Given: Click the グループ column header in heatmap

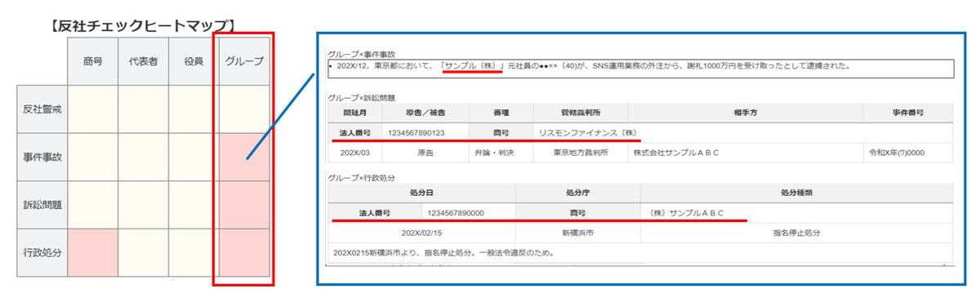Looking at the screenshot, I should point(244,61).
